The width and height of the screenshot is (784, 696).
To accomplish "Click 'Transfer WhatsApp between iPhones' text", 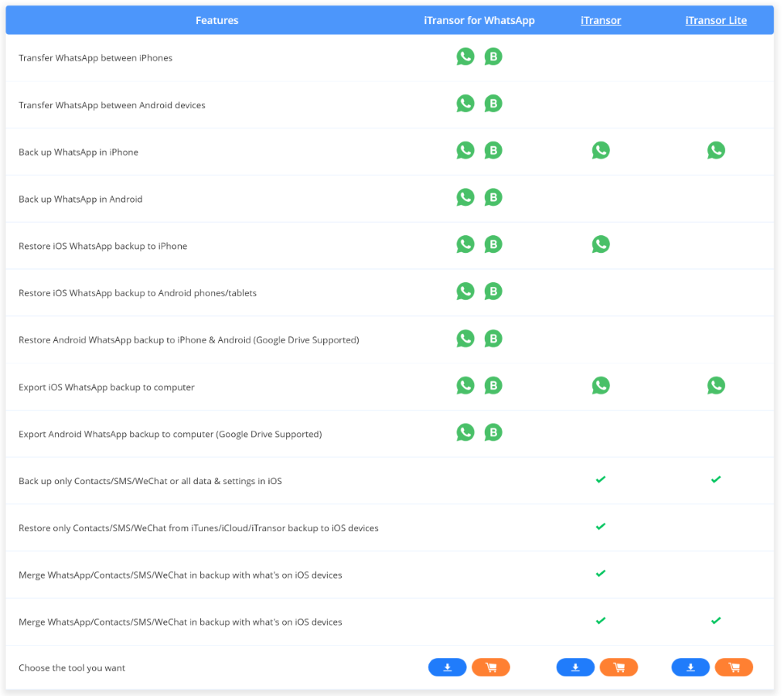I will 96,58.
